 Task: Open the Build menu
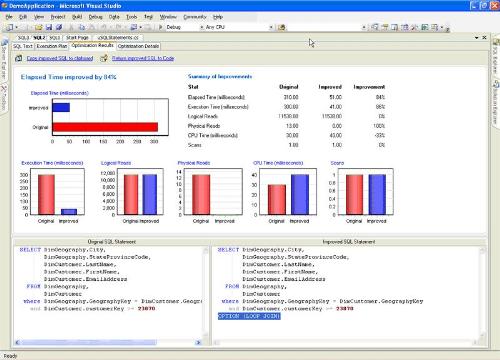point(77,17)
